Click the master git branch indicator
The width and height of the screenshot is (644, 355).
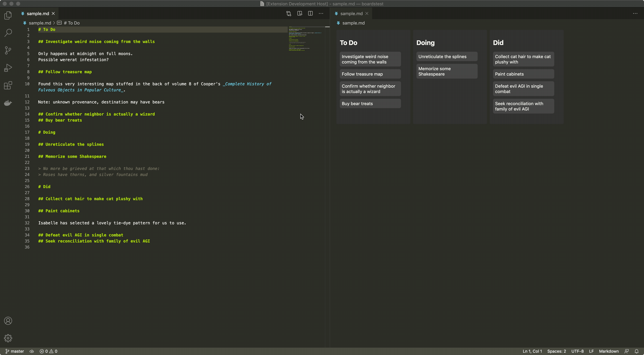(15, 351)
